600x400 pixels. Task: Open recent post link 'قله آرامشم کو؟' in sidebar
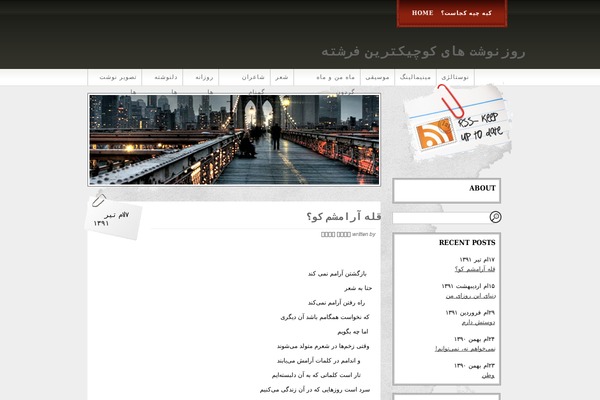click(x=475, y=269)
